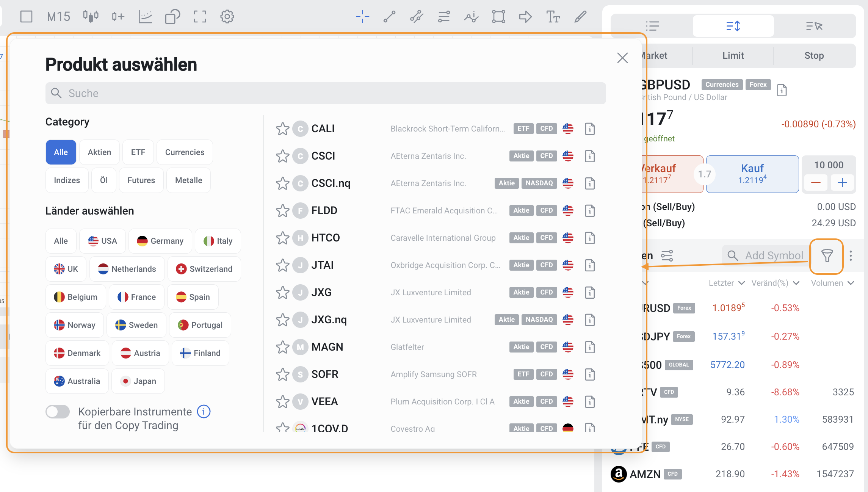Open the candlestick chart type icon
Image resolution: width=868 pixels, height=492 pixels.
91,17
